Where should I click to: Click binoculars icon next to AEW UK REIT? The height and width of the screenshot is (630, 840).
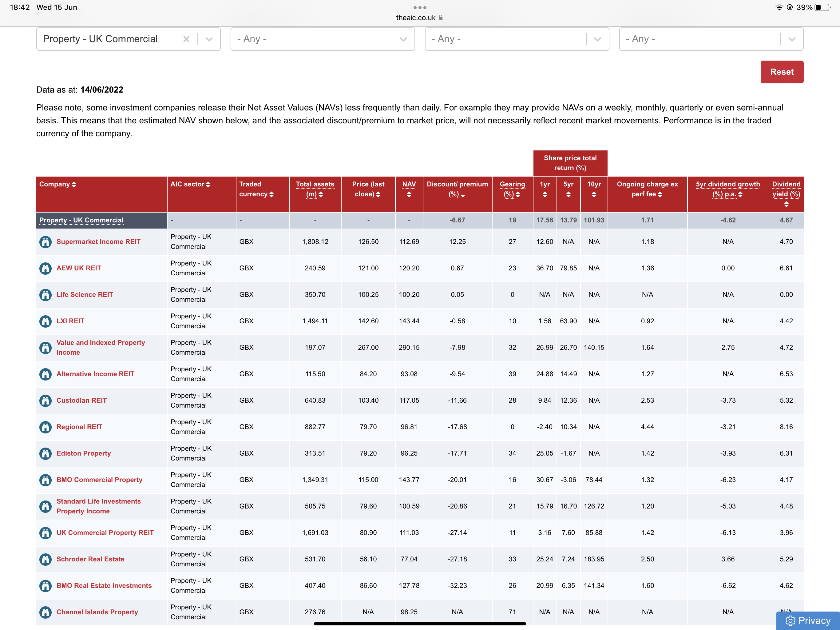tap(46, 268)
